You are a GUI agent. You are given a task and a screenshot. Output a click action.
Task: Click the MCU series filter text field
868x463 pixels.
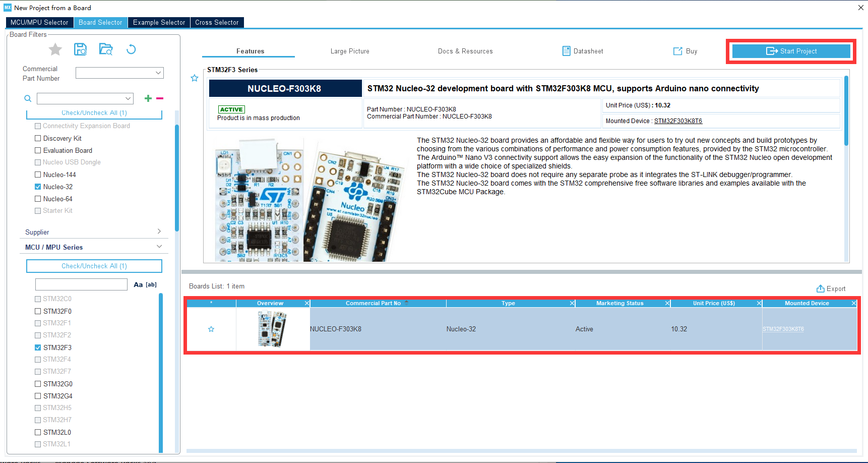[81, 284]
